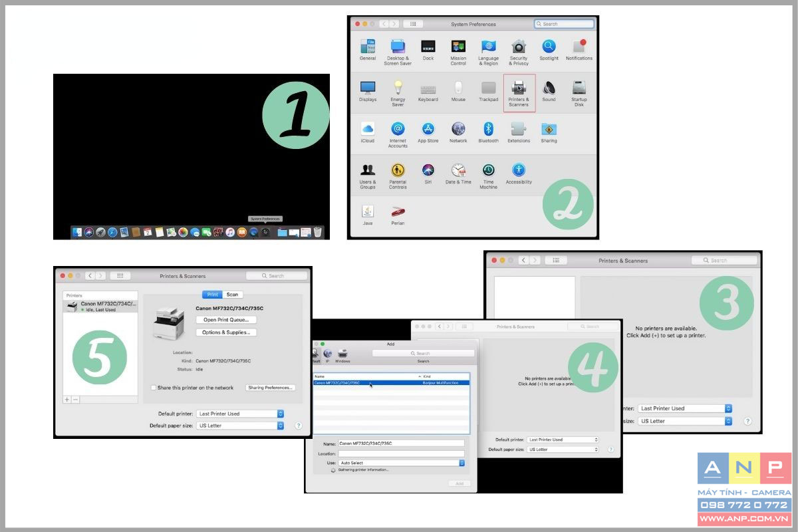
Task: Open the Mouse preferences pane
Action: tap(458, 92)
